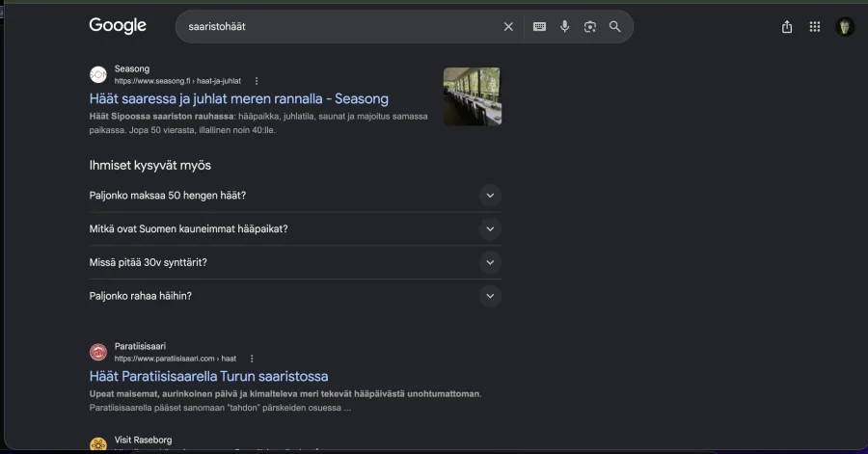
Task: Click the Paratiisisaari site name
Action: [140, 346]
